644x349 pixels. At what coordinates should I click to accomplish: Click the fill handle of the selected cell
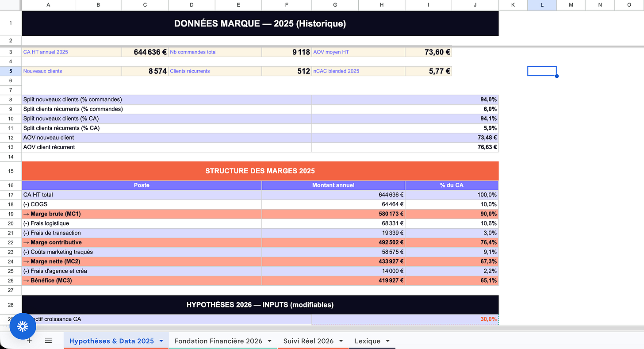pos(556,76)
